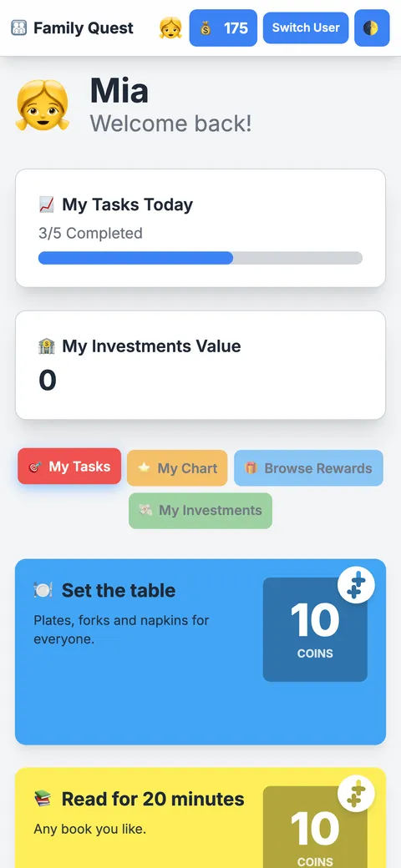Click the books icon beside Read for 20 minutes
The image size is (401, 868).
coord(43,799)
